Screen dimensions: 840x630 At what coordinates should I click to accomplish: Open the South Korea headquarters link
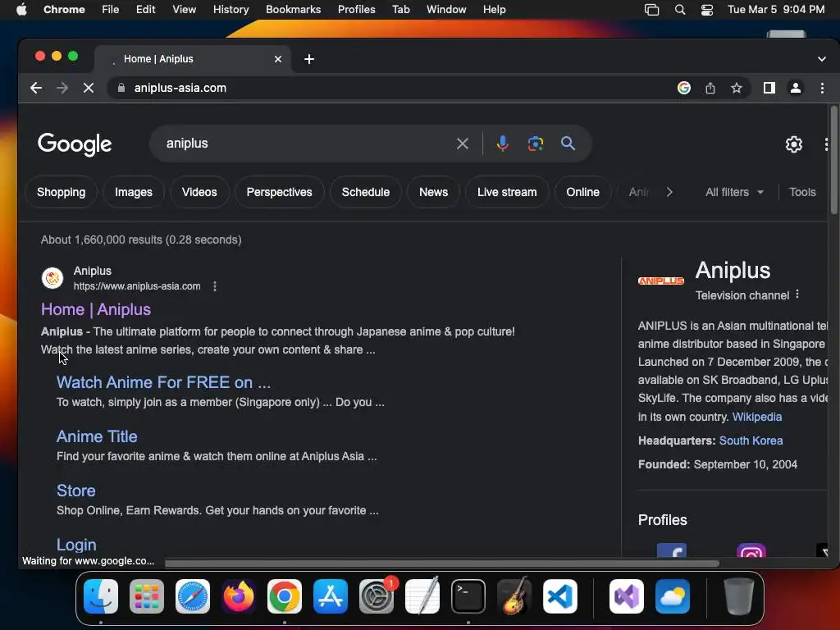pyautogui.click(x=751, y=441)
